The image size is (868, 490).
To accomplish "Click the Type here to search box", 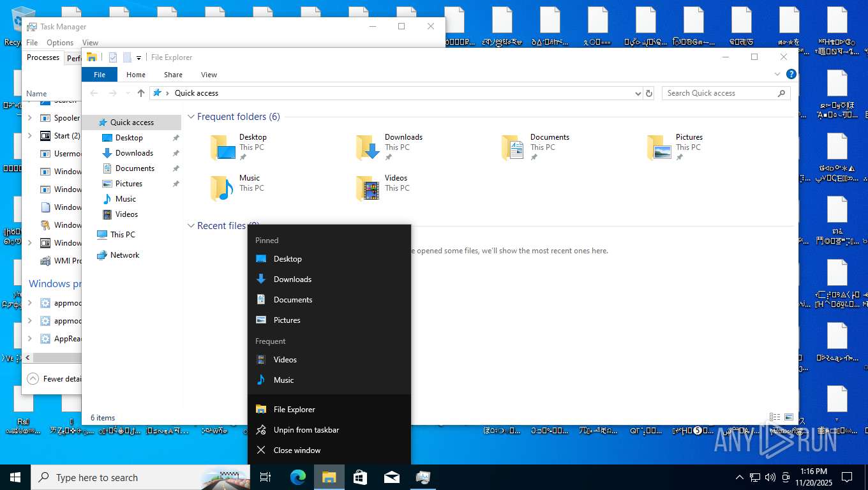I will coord(140,477).
